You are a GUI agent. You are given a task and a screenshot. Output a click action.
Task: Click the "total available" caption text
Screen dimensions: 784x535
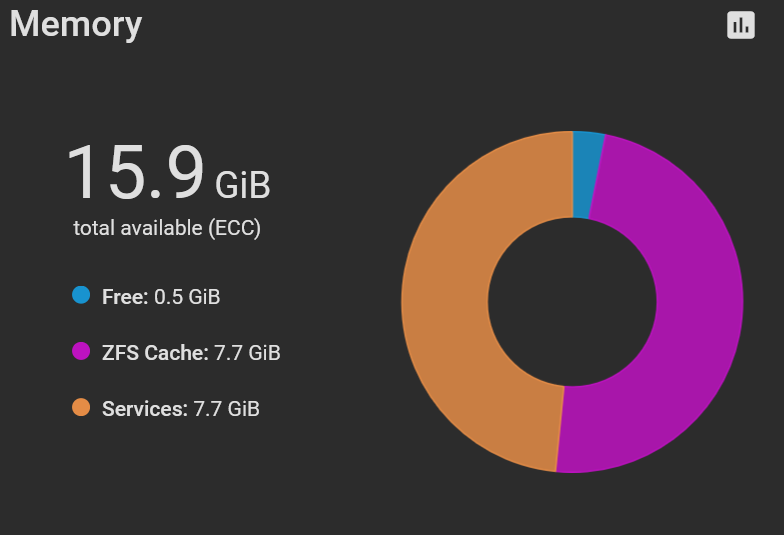[x=138, y=228]
